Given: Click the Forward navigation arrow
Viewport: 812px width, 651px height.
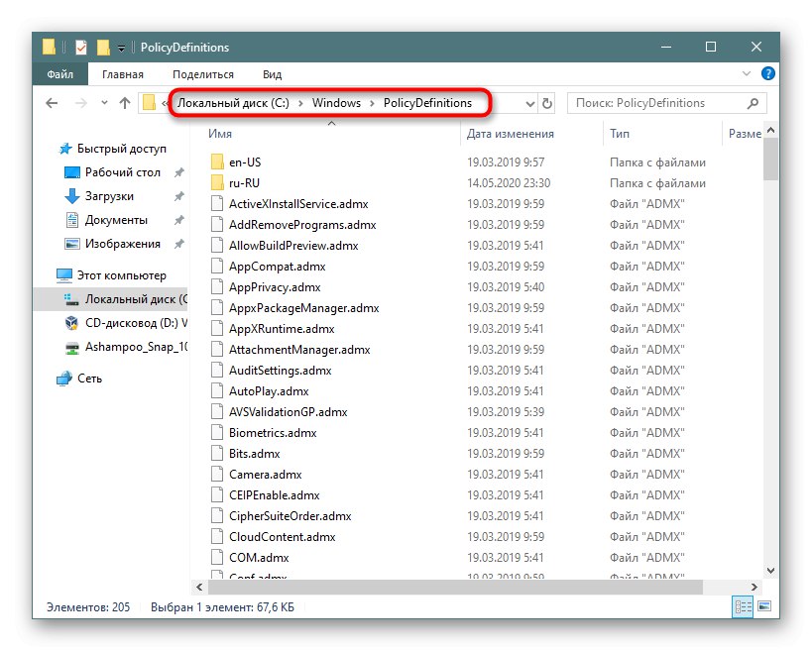Looking at the screenshot, I should point(78,103).
